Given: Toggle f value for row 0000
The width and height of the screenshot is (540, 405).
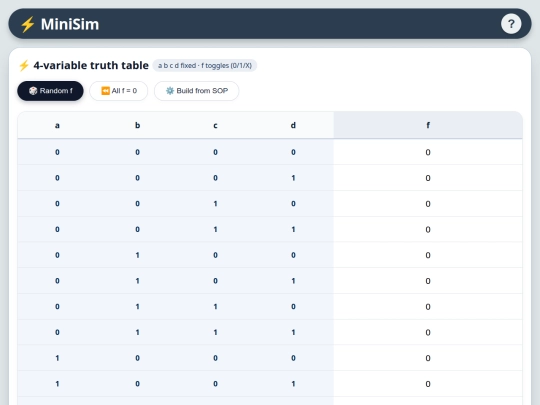Looking at the screenshot, I should tap(428, 152).
